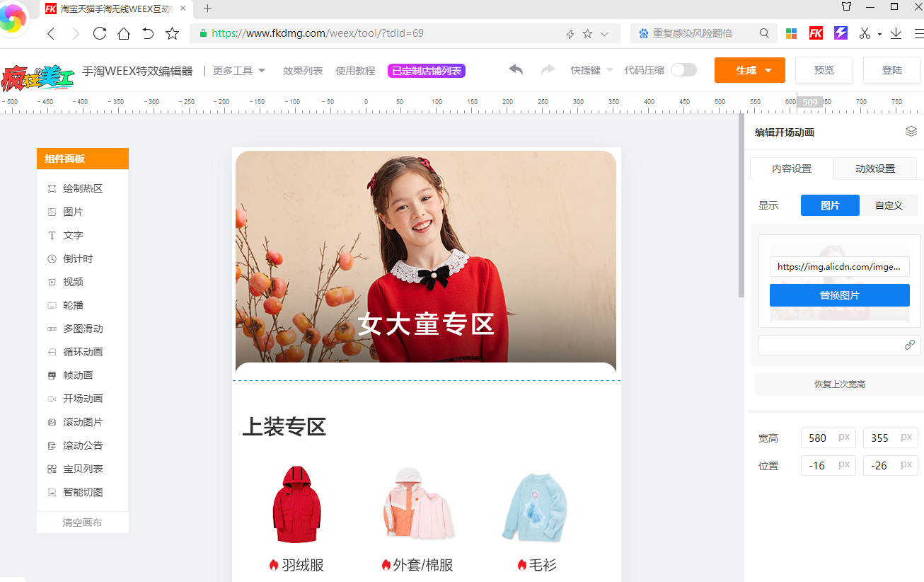
Task: Click the 循环动画 loop animation icon
Action: [52, 352]
